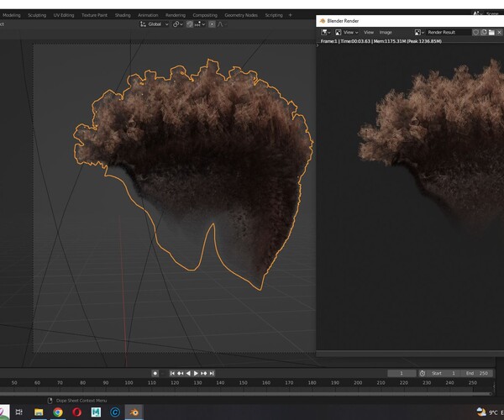504x420 pixels.
Task: Open the Geometry Nodes workspace tab
Action: (x=241, y=15)
